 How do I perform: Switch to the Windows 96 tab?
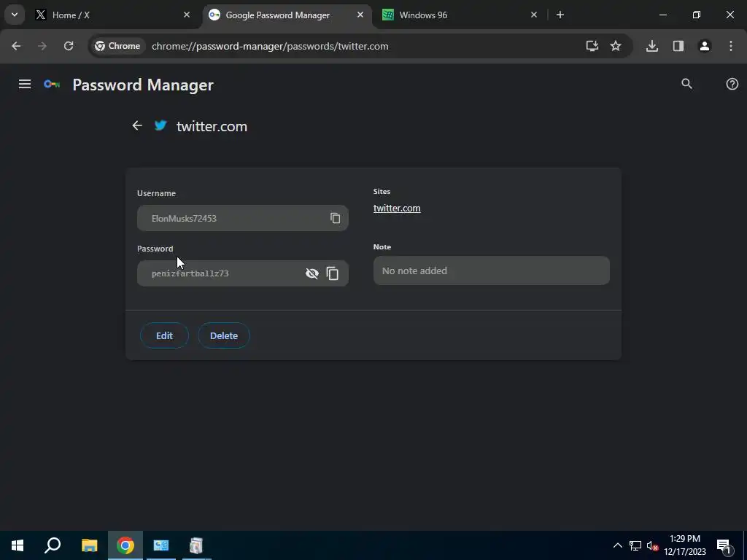click(460, 15)
